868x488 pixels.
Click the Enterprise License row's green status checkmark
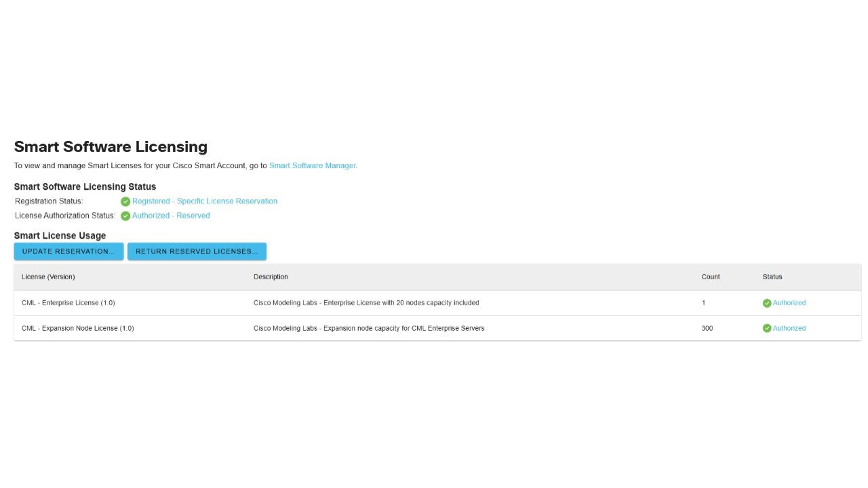click(767, 303)
